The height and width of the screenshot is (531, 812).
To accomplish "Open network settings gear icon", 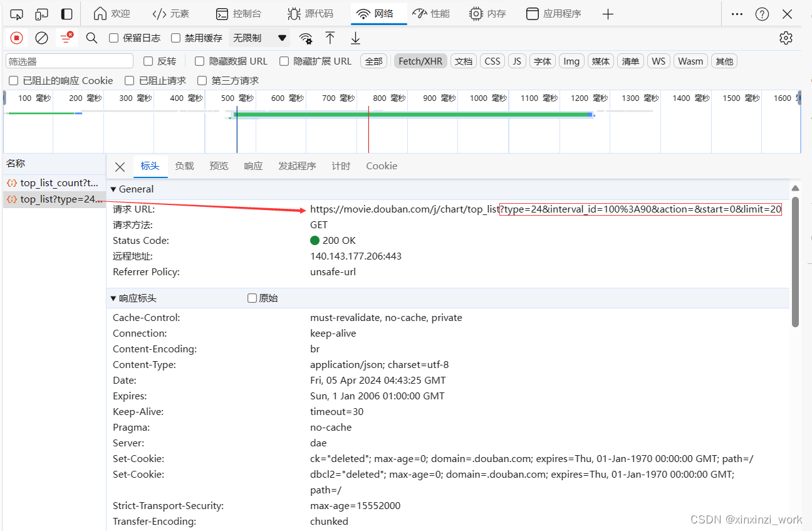I will (786, 38).
